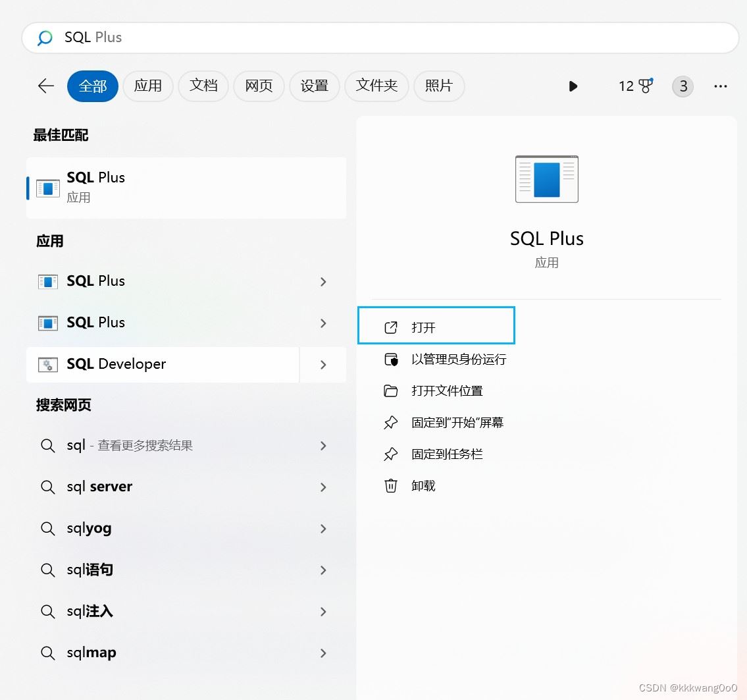Select first SQL Plus entry under 应用 heading
Screen dimensions: 747x700
point(162,282)
